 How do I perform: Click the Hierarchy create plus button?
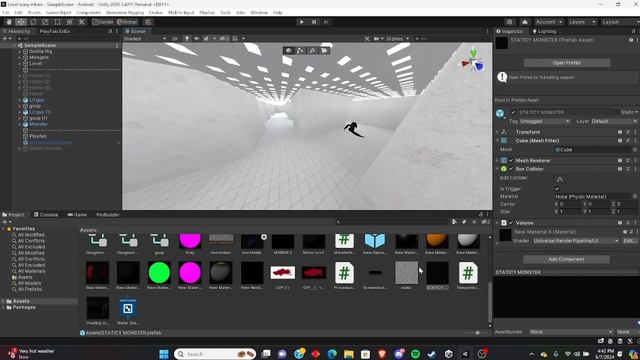[5, 39]
